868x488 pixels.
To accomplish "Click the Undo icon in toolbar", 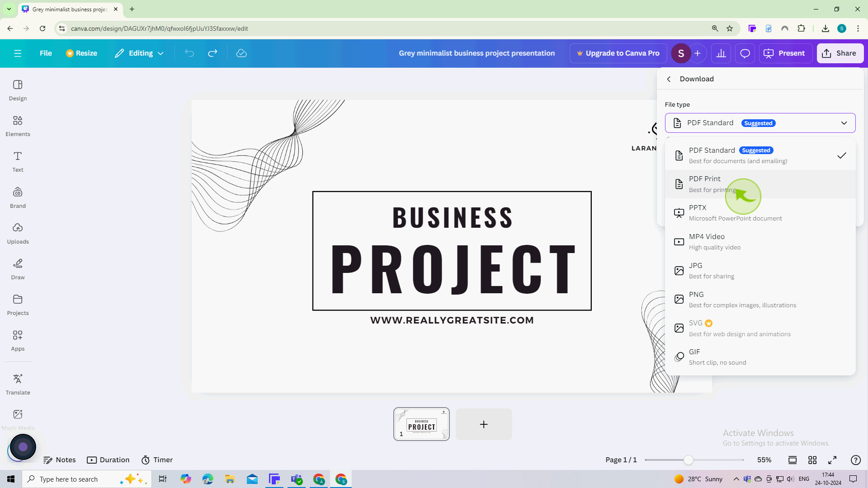I will click(x=189, y=53).
